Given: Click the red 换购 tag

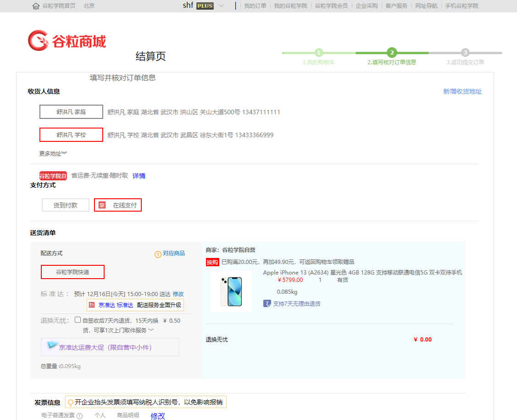Looking at the screenshot, I should coord(212,262).
